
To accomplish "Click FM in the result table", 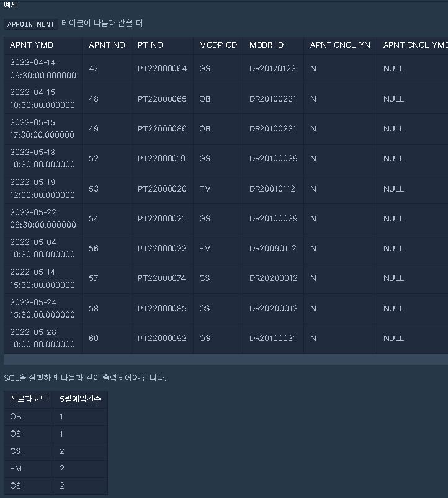I will (16, 468).
